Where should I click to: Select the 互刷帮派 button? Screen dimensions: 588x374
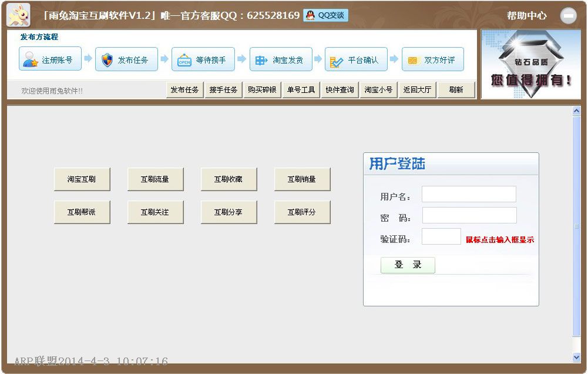coord(82,212)
